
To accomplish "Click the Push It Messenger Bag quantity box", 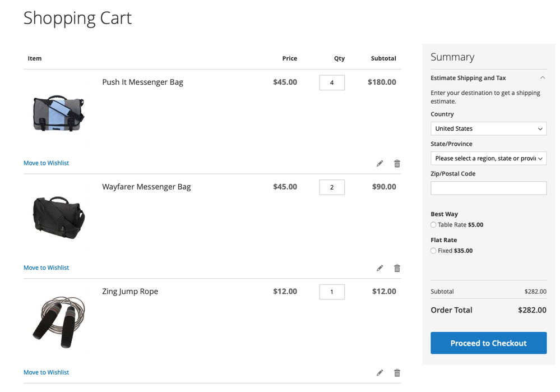I will tap(332, 82).
